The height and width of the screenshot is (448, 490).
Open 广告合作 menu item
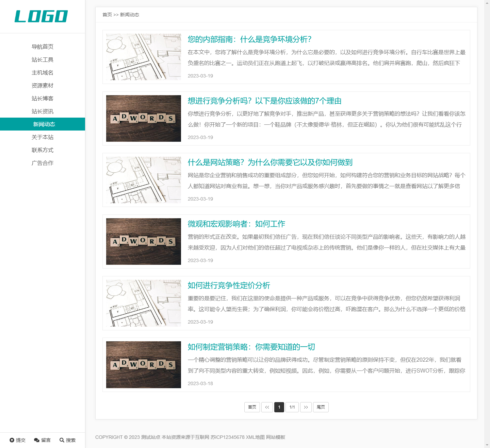pyautogui.click(x=43, y=163)
